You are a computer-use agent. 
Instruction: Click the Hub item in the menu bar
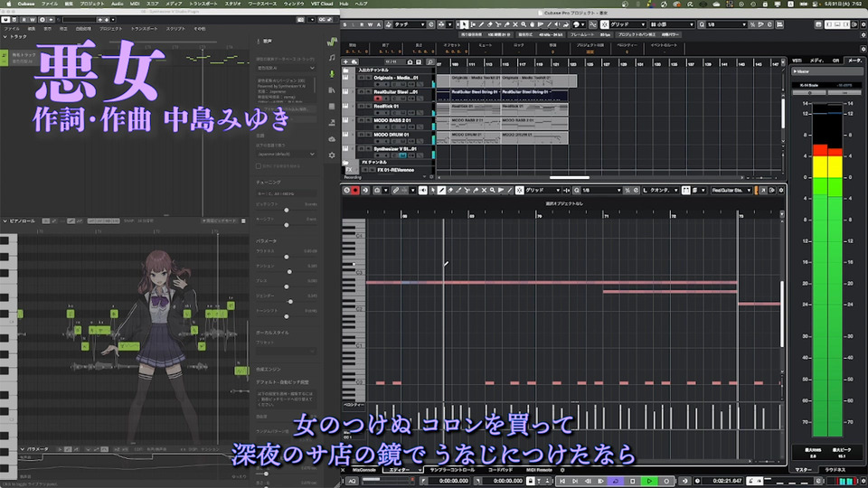click(x=344, y=4)
